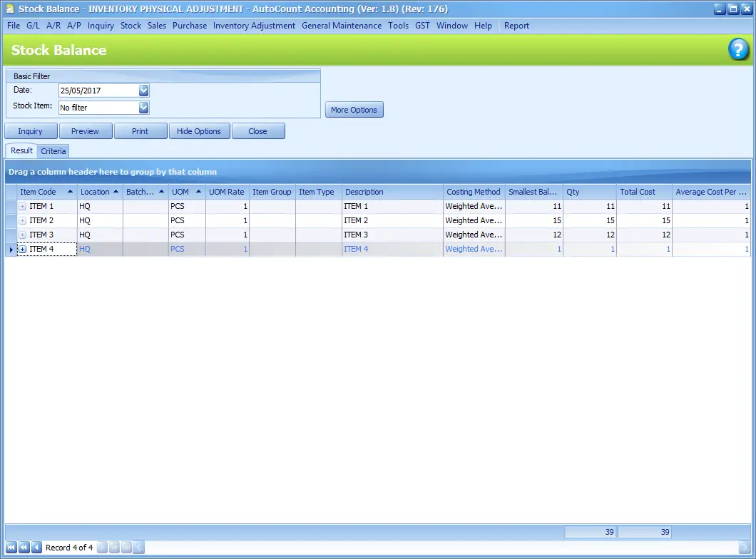Image resolution: width=756 pixels, height=559 pixels.
Task: Expand the ITEM 4 row
Action: click(x=22, y=249)
